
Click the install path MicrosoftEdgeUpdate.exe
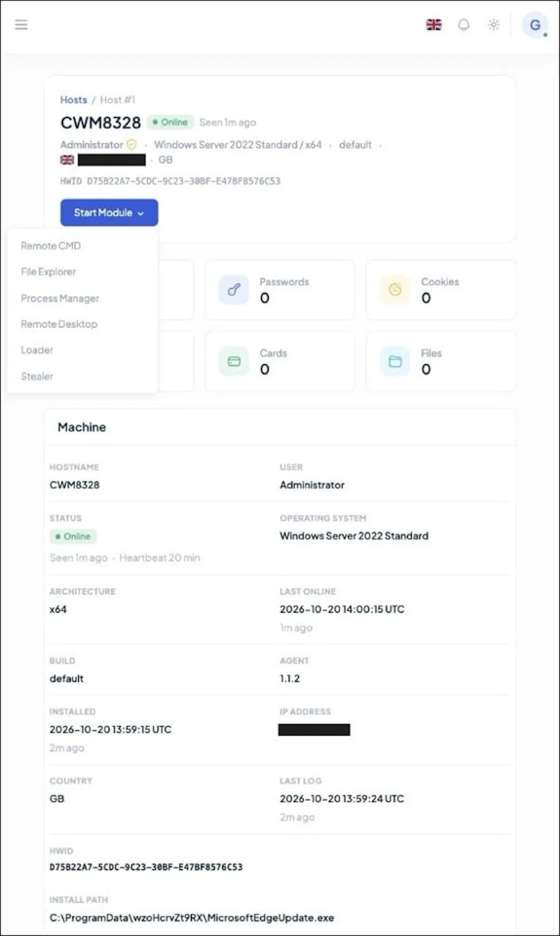click(192, 918)
